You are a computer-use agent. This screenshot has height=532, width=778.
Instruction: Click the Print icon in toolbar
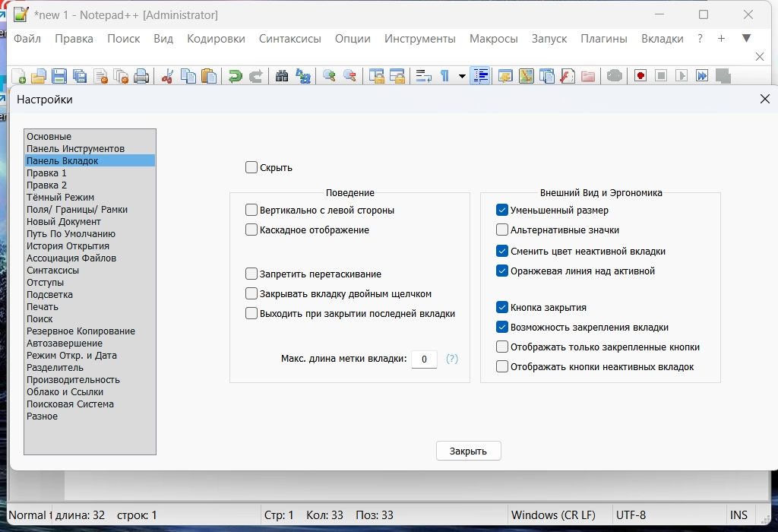(141, 76)
